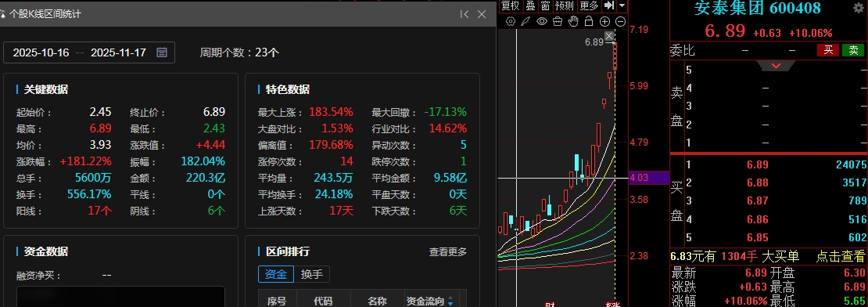Click the green 卖 sell button
This screenshot has height=307, width=868.
pos(853,50)
